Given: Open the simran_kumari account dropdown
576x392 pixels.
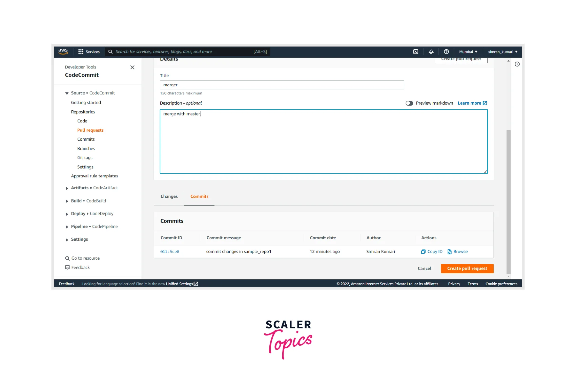Looking at the screenshot, I should pos(502,52).
